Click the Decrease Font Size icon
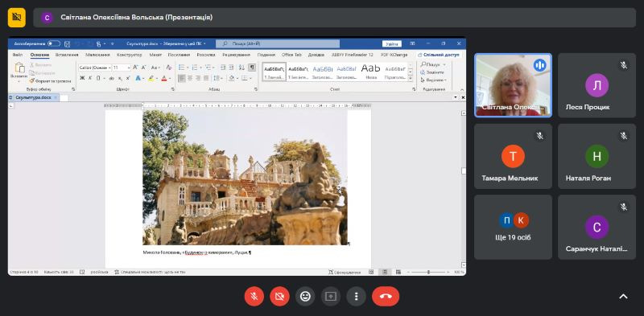The width and height of the screenshot is (644, 316). pyautogui.click(x=144, y=68)
